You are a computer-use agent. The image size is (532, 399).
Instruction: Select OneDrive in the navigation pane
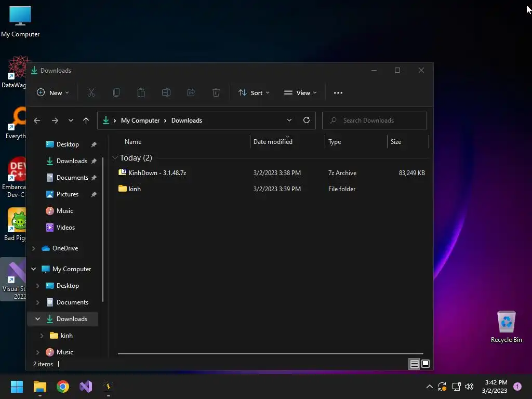[64, 248]
